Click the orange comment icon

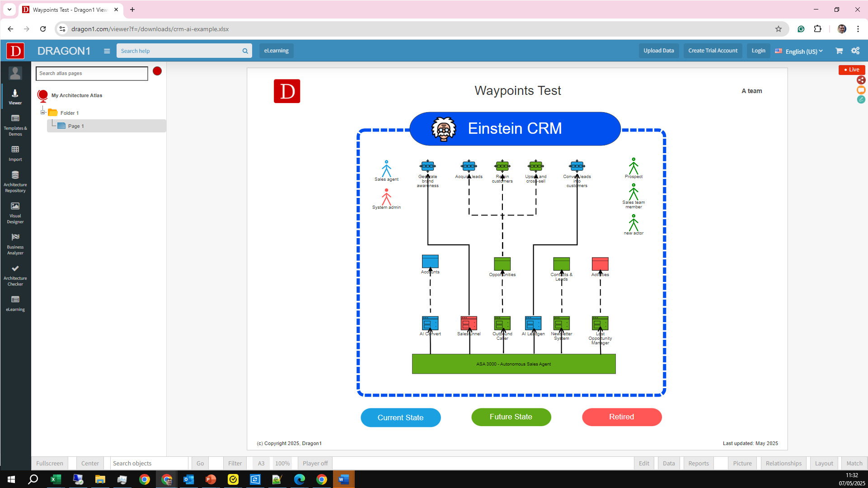pos(861,90)
